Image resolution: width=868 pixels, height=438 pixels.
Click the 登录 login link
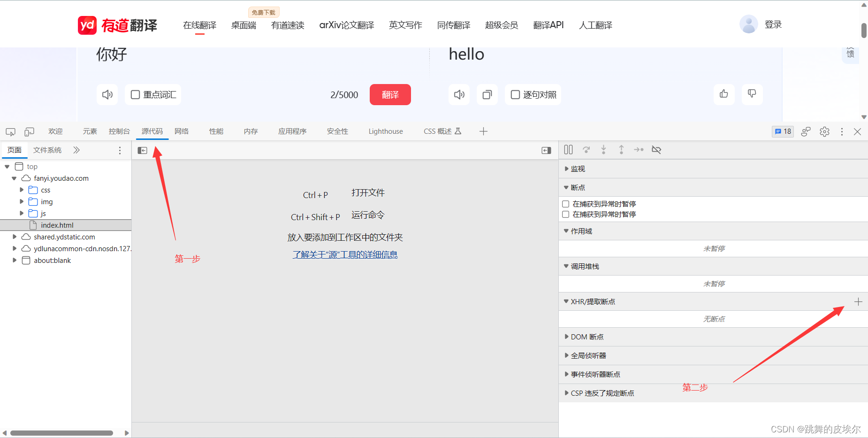point(773,24)
